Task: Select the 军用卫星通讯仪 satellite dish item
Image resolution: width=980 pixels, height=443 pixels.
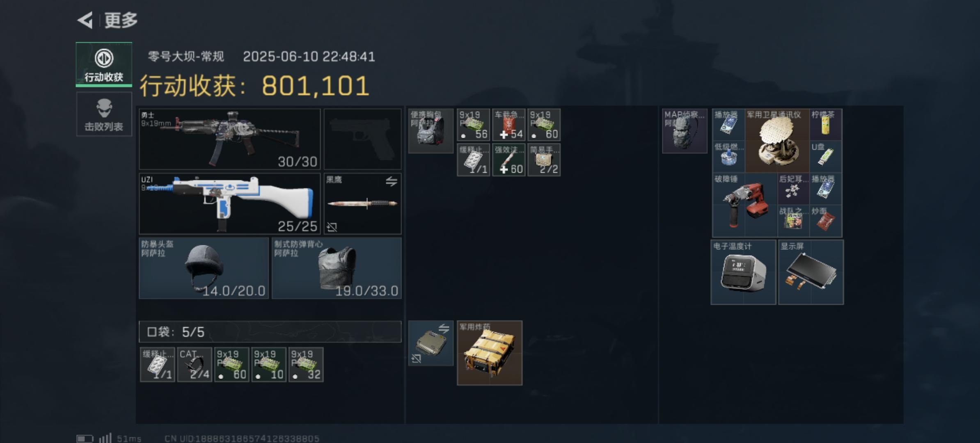Action: coord(777,140)
